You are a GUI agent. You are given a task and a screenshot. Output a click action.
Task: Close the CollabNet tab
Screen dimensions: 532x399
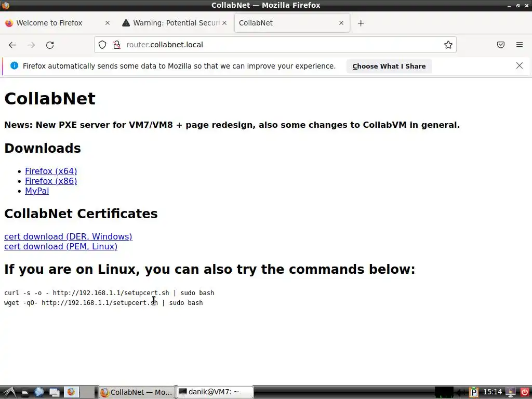click(341, 23)
